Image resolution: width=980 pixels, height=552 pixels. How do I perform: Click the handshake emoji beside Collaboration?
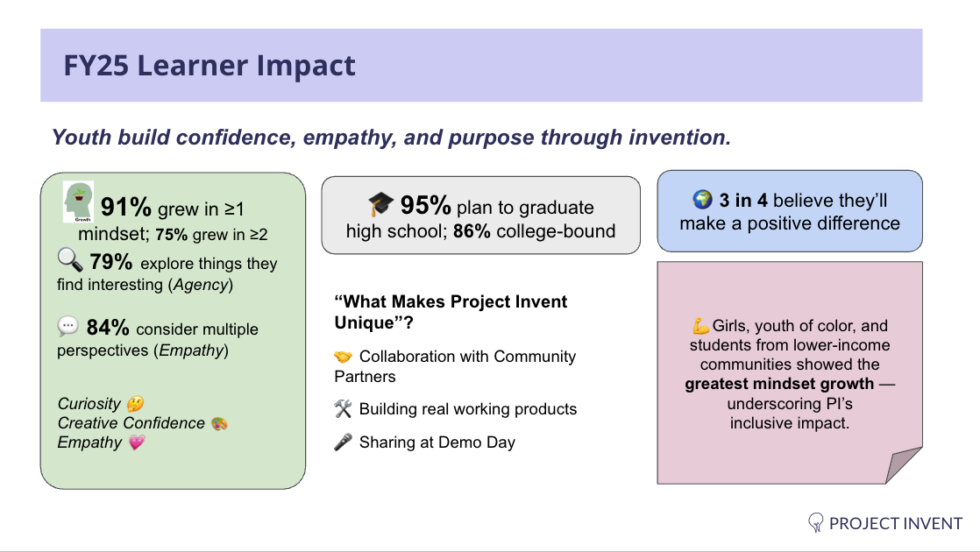click(343, 357)
